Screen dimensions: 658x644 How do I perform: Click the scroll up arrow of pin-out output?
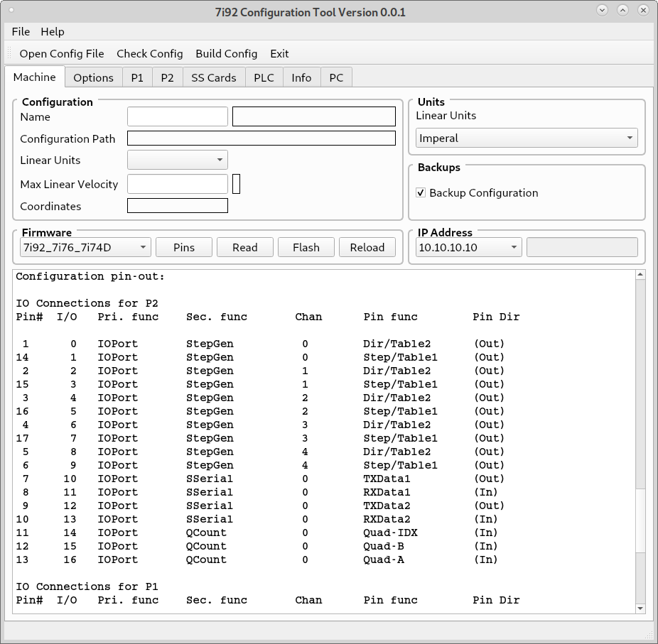[640, 275]
